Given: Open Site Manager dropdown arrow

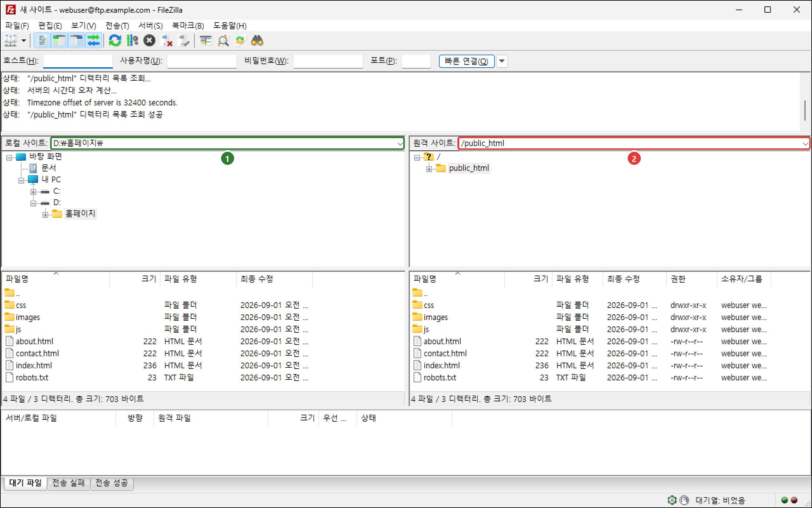Looking at the screenshot, I should (23, 41).
